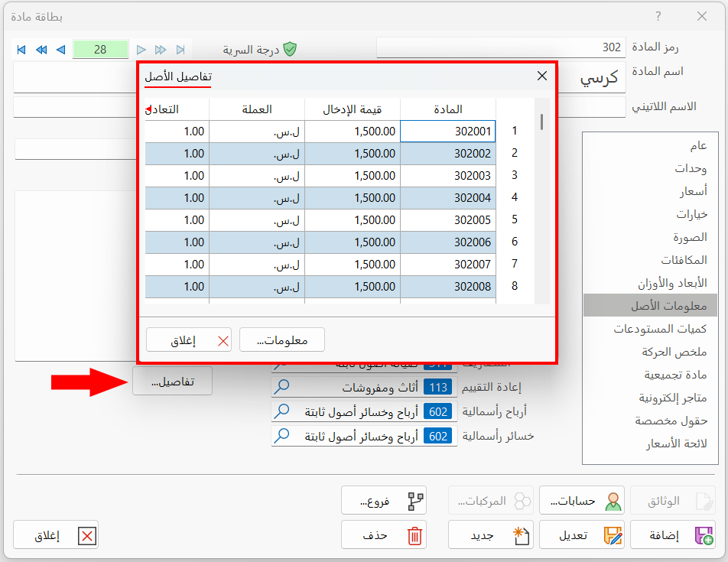This screenshot has width=728, height=562.
Task: Select متاجر إلكترونية tab
Action: tap(650, 398)
